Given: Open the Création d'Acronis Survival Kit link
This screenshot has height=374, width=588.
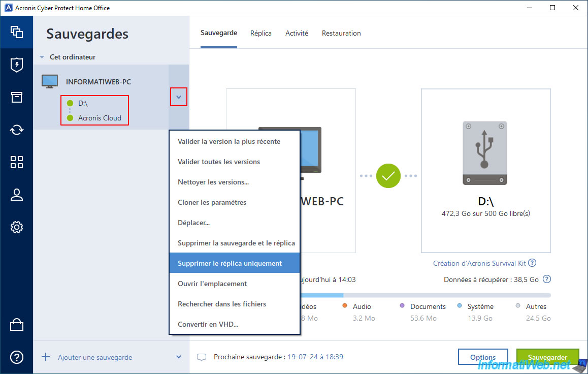Looking at the screenshot, I should [480, 263].
